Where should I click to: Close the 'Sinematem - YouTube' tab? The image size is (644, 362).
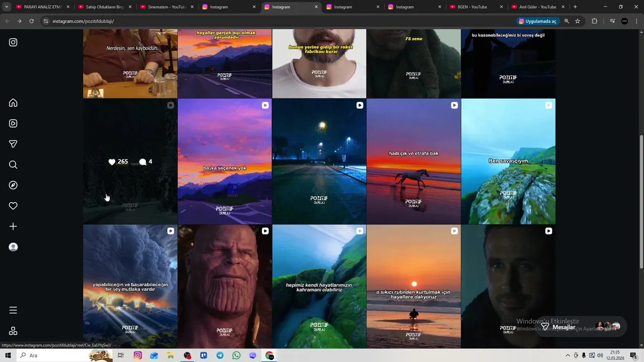click(192, 7)
